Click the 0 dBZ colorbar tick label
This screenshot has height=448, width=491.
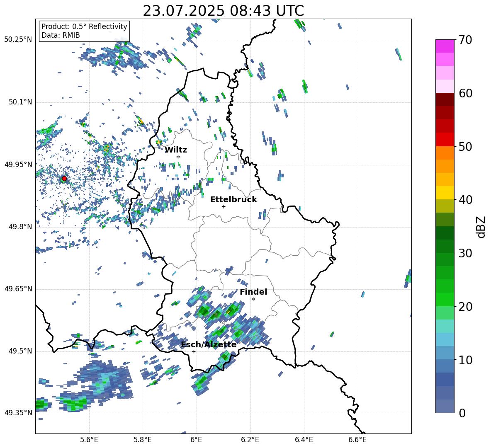tap(462, 413)
